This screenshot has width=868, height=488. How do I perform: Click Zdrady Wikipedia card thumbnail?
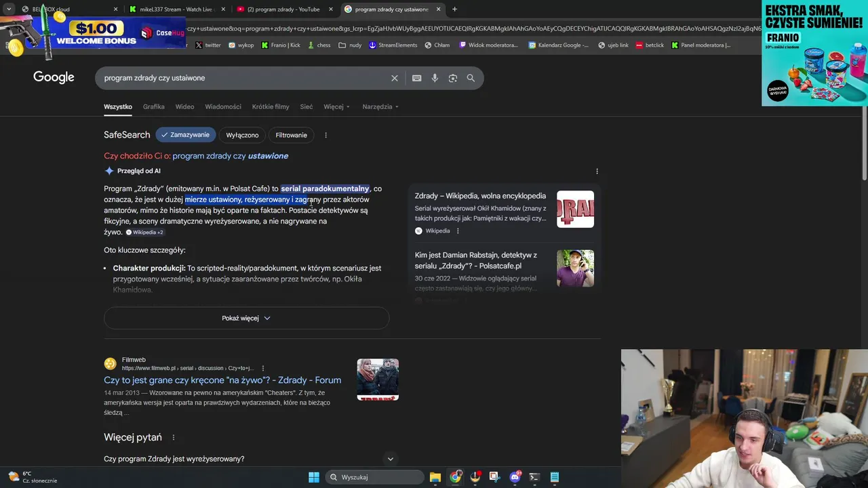pyautogui.click(x=575, y=209)
